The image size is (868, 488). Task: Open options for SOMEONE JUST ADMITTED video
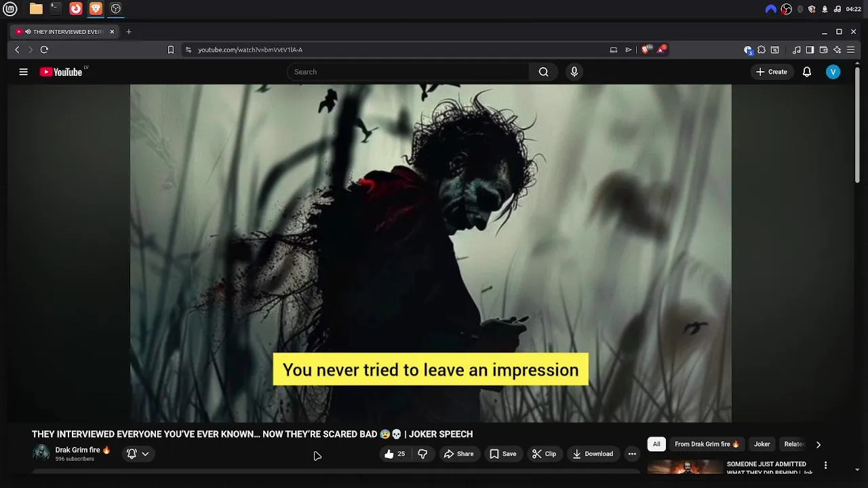pyautogui.click(x=825, y=466)
